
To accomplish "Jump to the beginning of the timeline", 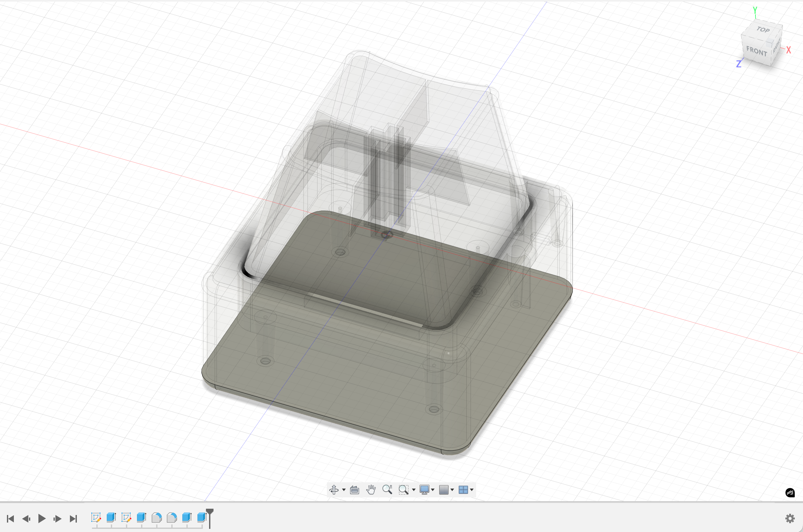I will 10,518.
